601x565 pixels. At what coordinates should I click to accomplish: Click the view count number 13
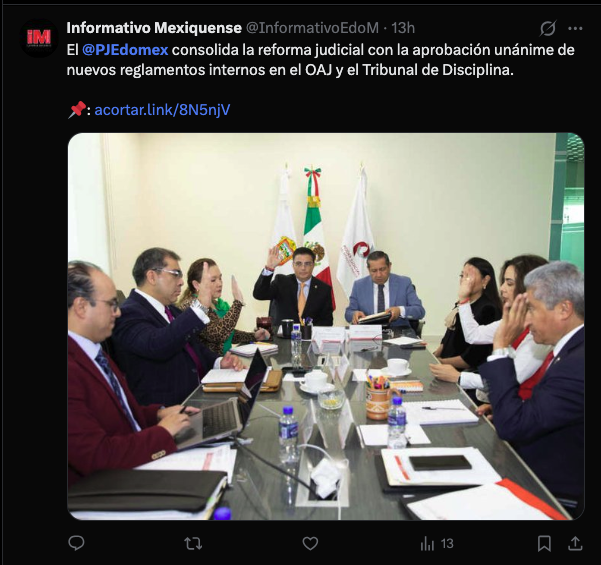click(x=447, y=543)
